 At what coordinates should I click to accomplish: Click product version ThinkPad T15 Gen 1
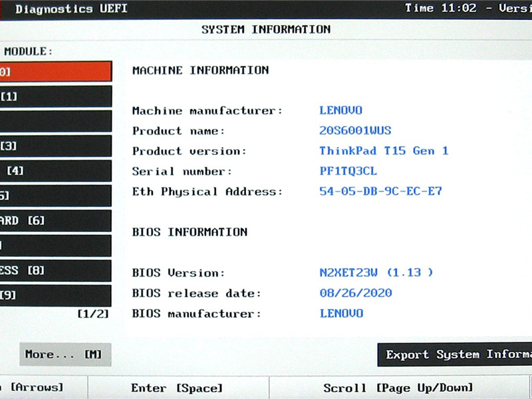point(384,151)
